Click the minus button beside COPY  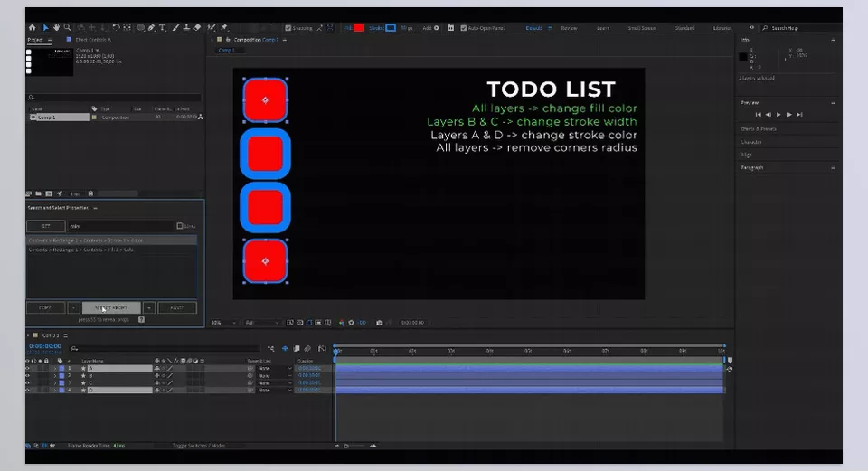pos(73,307)
